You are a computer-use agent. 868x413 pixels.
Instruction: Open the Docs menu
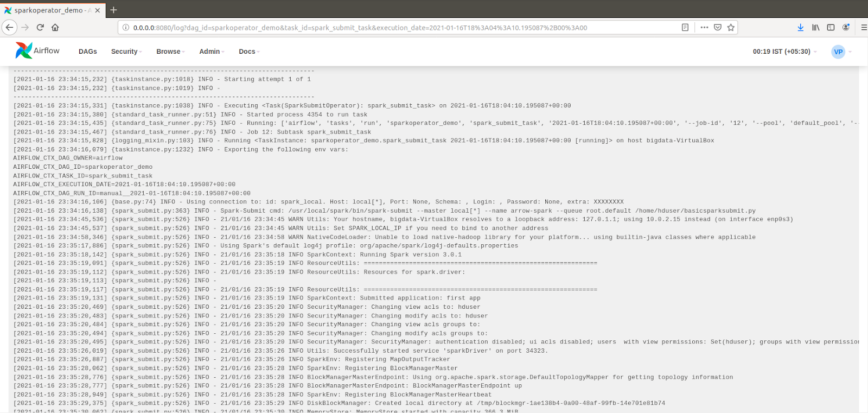(249, 52)
